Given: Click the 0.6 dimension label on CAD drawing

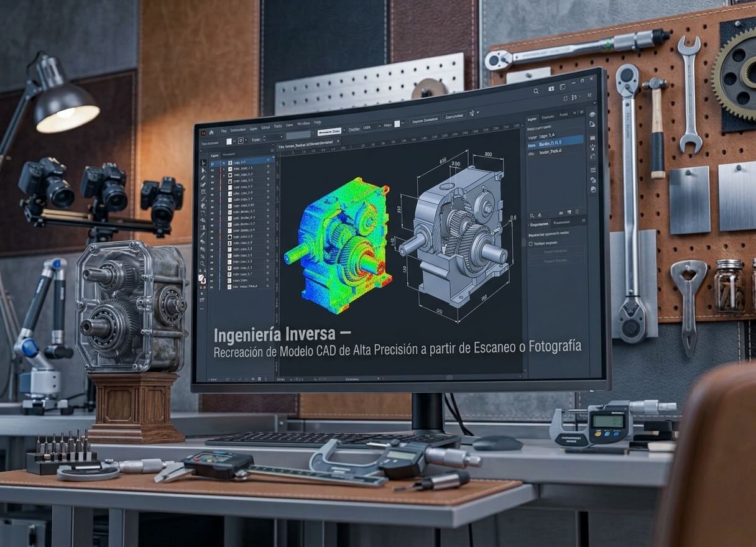Looking at the screenshot, I should 513,218.
